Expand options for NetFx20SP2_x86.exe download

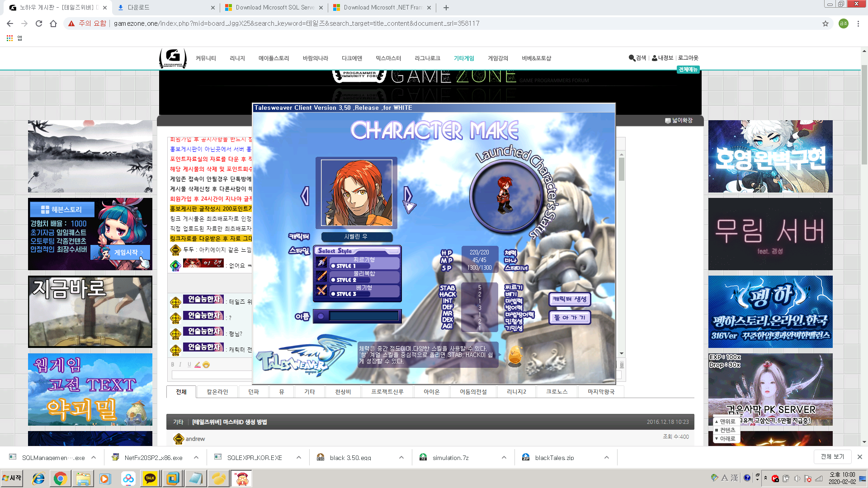point(196,458)
